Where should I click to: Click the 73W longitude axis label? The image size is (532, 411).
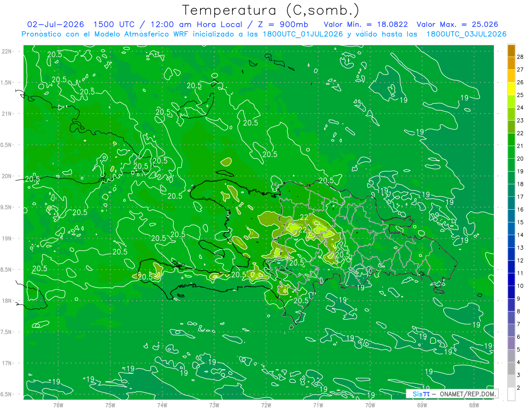[214, 405]
